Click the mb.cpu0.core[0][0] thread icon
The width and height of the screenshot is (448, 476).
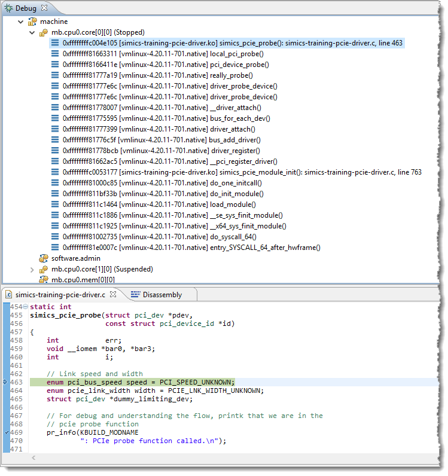click(x=44, y=32)
